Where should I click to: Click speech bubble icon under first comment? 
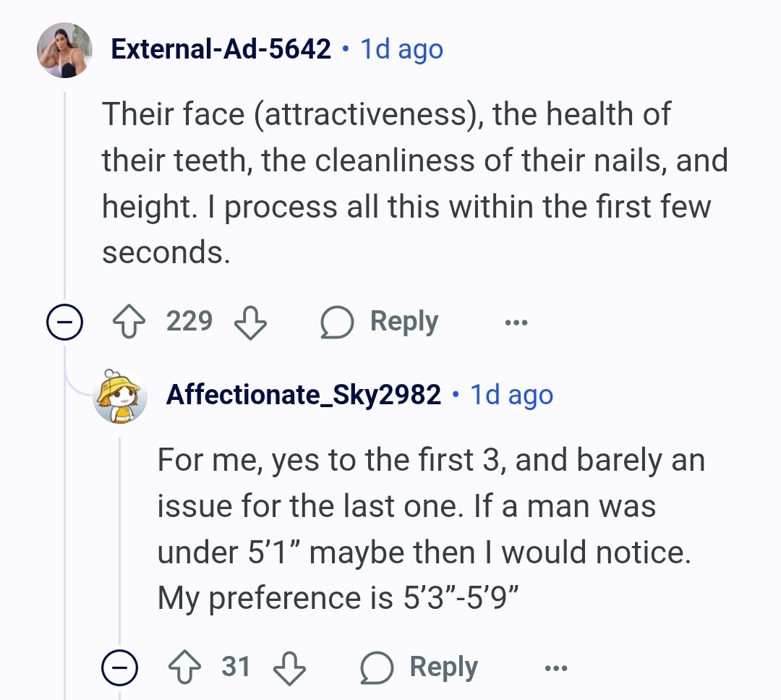[x=337, y=322]
